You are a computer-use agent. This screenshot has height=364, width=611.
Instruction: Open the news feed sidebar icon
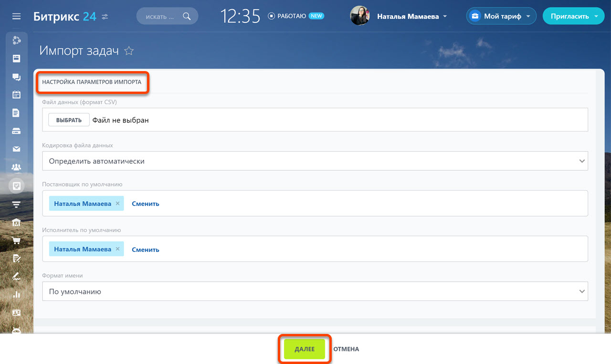(x=17, y=59)
